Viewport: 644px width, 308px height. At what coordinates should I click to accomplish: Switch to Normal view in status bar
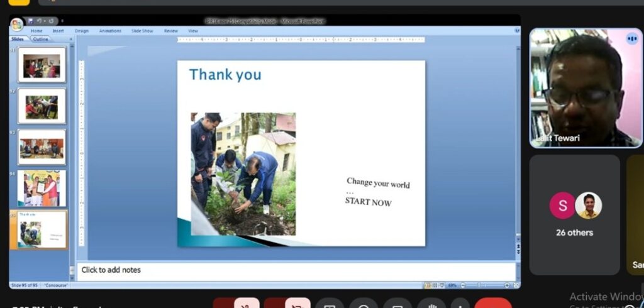pyautogui.click(x=428, y=285)
